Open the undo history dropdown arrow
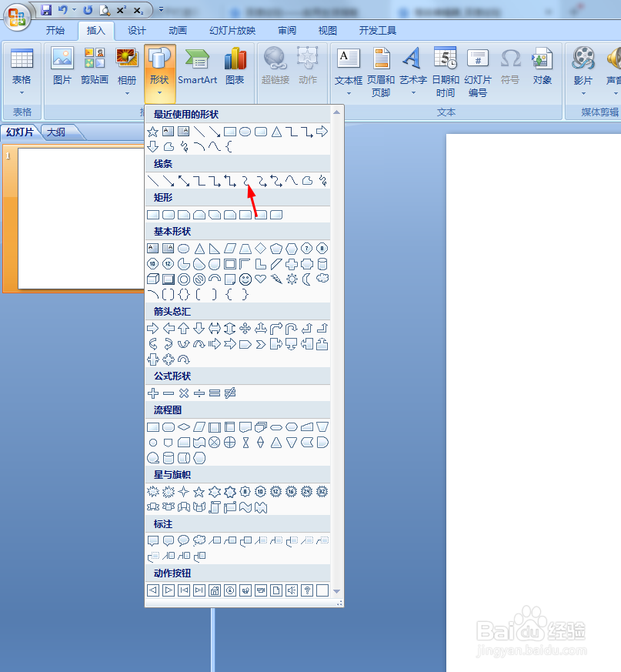Image resolution: width=621 pixels, height=672 pixels. click(x=74, y=10)
